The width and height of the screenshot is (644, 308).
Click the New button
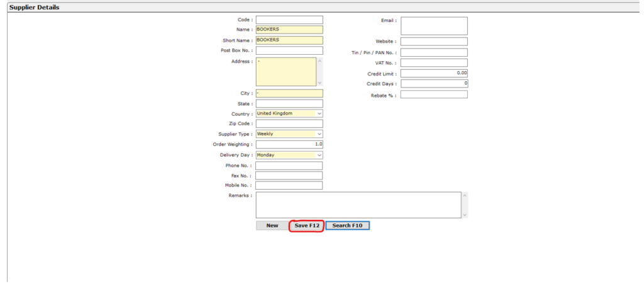pos(272,225)
